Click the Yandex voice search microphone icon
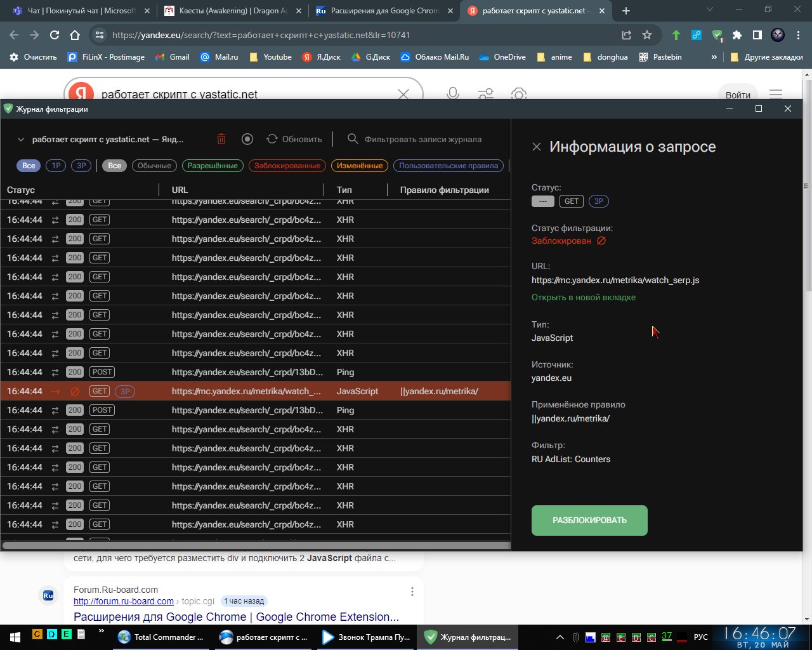 pos(453,94)
